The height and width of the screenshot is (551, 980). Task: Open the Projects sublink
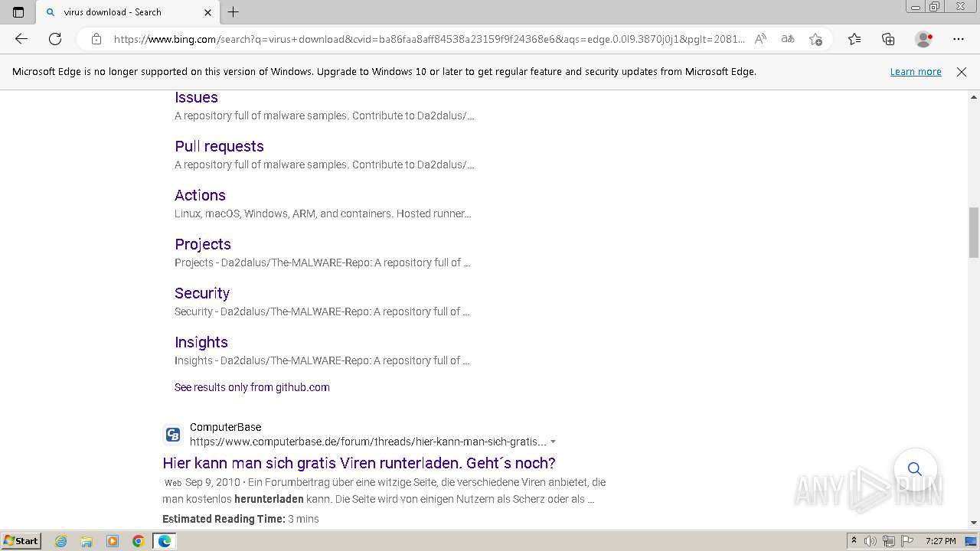(203, 244)
